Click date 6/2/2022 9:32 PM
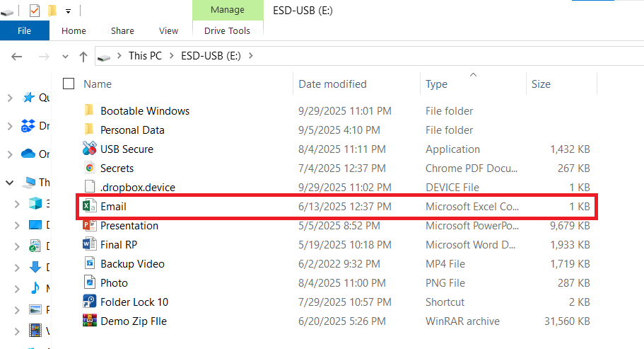The height and width of the screenshot is (349, 644). 339,264
